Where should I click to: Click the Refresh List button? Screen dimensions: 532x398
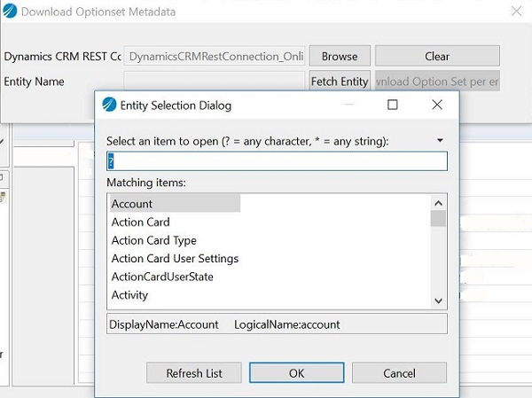194,373
